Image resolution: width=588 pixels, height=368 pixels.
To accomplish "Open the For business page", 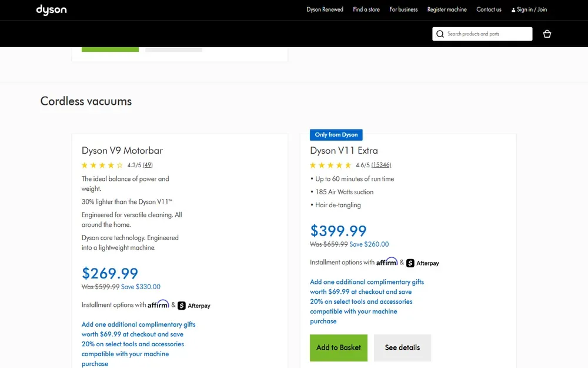I will click(x=403, y=9).
